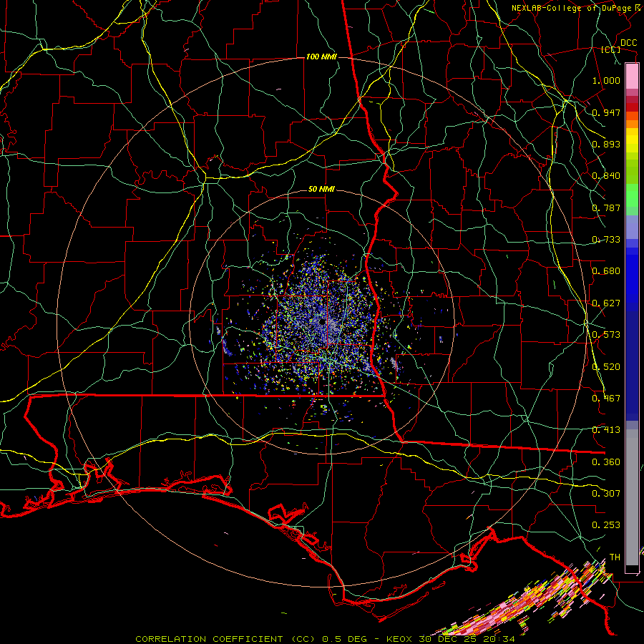Viewport: 644px width, 644px height.
Task: Click the [CC] units label
Action: tap(611, 49)
